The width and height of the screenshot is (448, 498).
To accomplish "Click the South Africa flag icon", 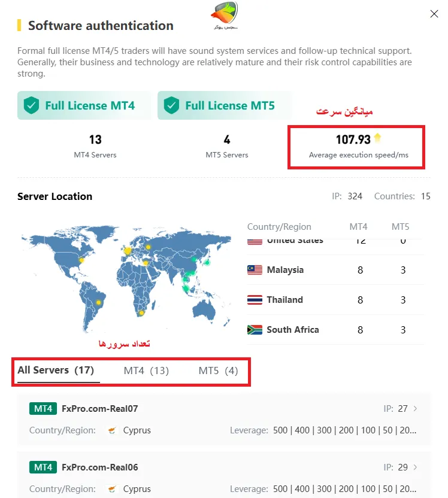I will pyautogui.click(x=255, y=330).
